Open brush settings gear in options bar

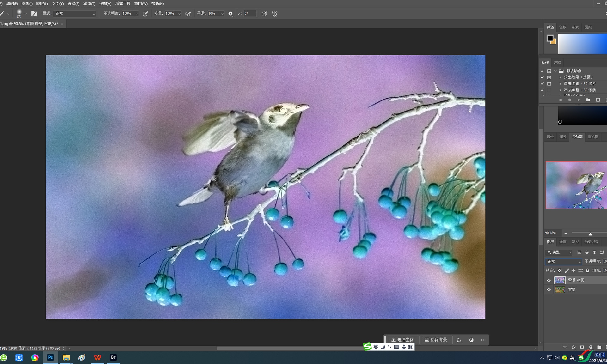[230, 14]
